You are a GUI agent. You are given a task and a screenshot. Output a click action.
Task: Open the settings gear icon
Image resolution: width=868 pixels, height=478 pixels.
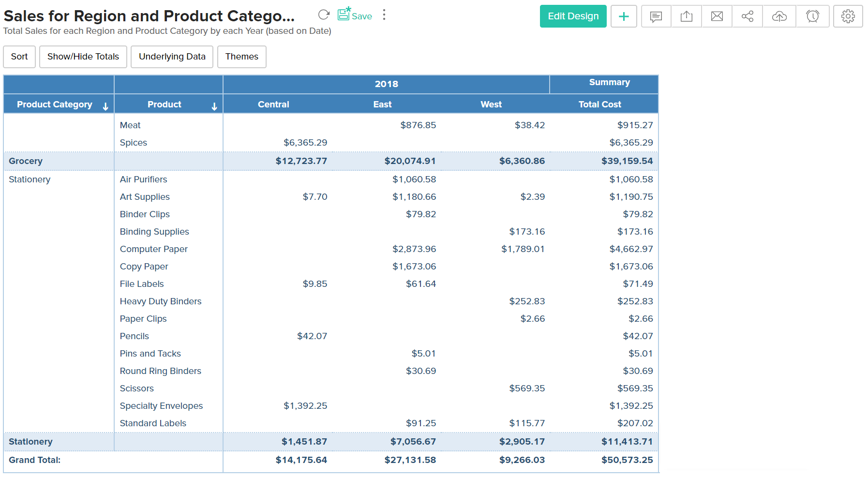pos(848,16)
